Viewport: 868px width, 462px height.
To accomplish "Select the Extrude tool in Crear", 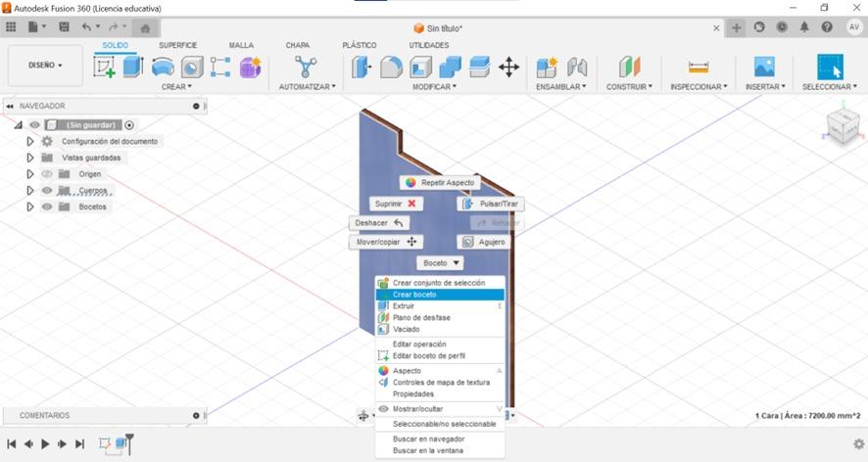I will tap(133, 67).
